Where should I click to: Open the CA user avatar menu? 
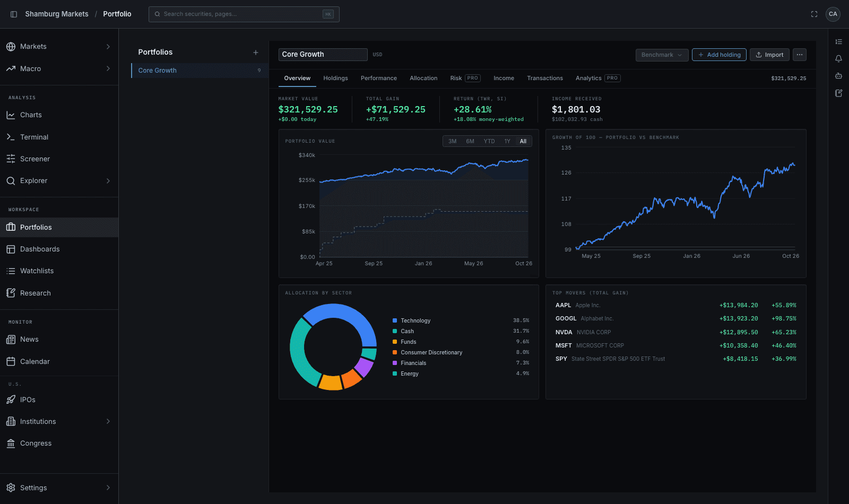click(x=833, y=14)
